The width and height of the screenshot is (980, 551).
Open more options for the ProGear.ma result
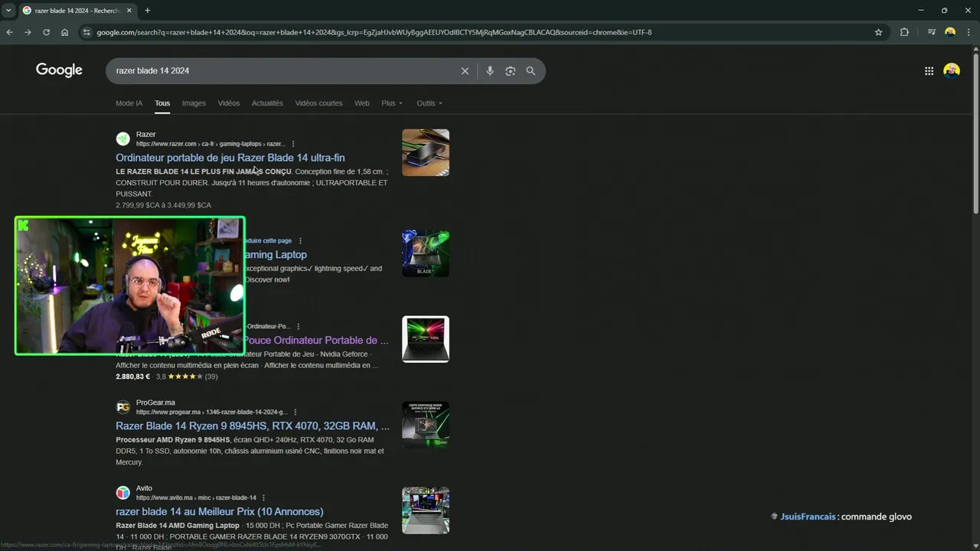click(296, 412)
